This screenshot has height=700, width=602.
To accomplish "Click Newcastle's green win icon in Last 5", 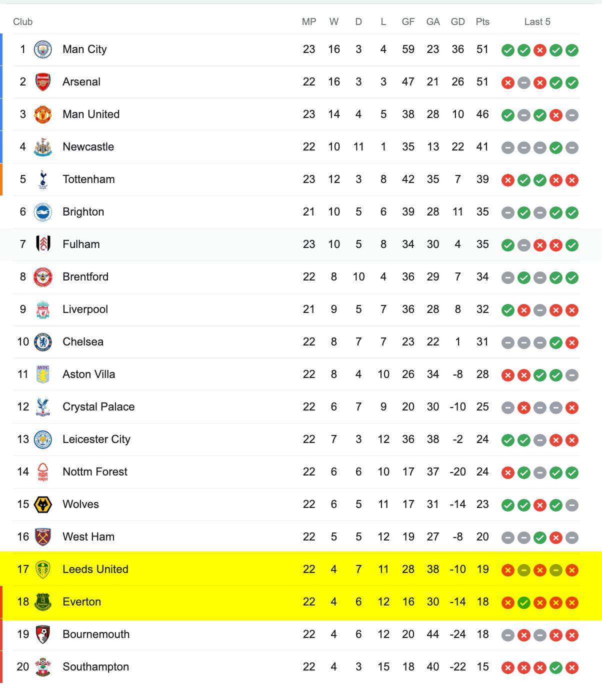I will 555,147.
